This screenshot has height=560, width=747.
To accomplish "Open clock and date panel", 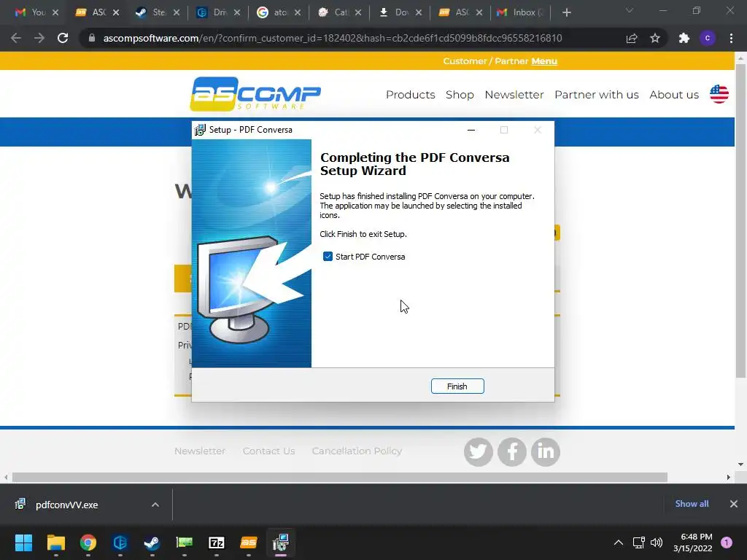I will click(693, 542).
